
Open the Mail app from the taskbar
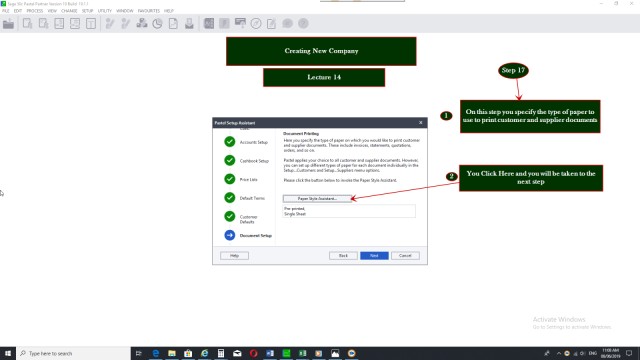(x=237, y=353)
